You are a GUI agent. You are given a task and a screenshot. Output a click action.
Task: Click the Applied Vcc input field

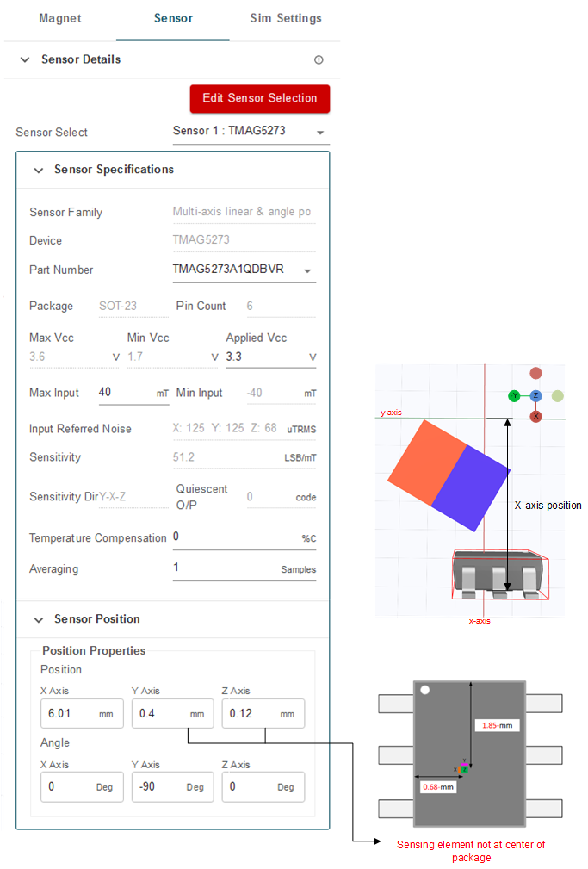click(263, 357)
